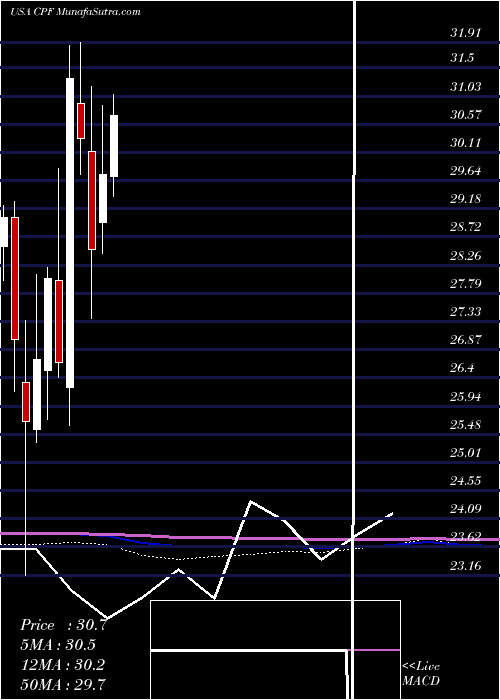Click the 'Price : 30.7' readout
This screenshot has width=500, height=700.
click(x=63, y=625)
